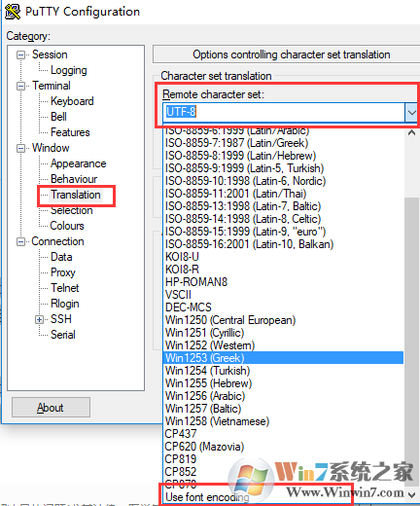Open the Remote character set dropdown arrow
The image size is (420, 506).
click(x=411, y=113)
